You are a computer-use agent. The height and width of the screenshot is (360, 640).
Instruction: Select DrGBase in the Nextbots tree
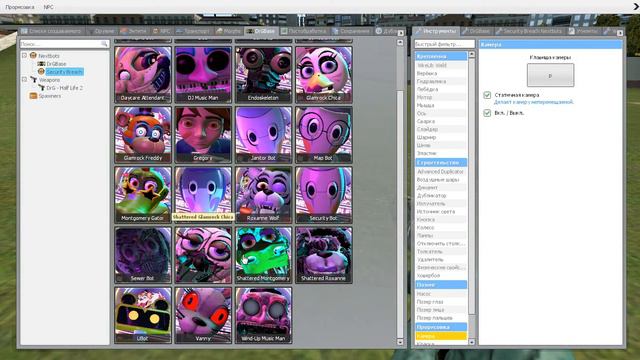coord(56,64)
